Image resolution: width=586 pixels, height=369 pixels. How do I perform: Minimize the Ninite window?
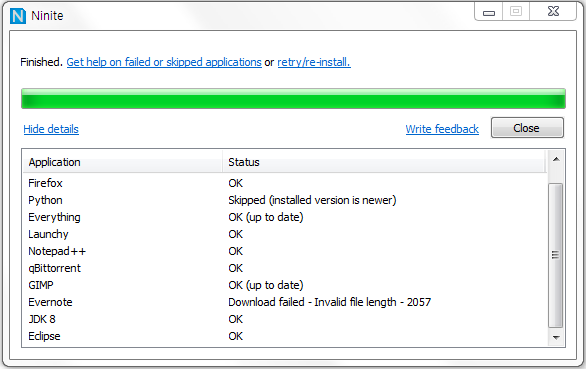click(x=489, y=12)
